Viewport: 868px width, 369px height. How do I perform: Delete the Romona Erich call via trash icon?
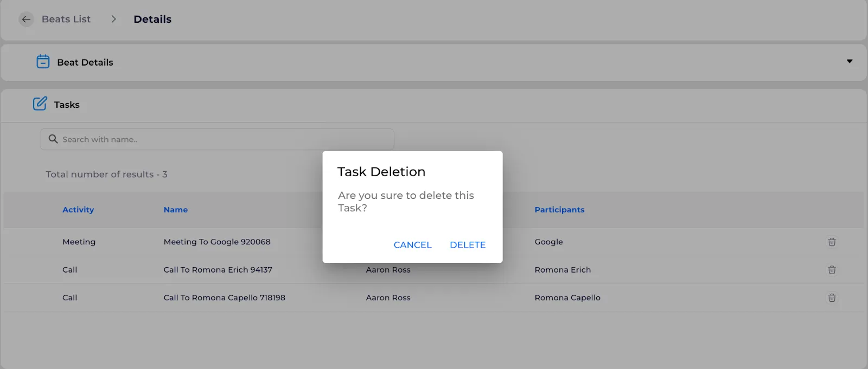832,270
